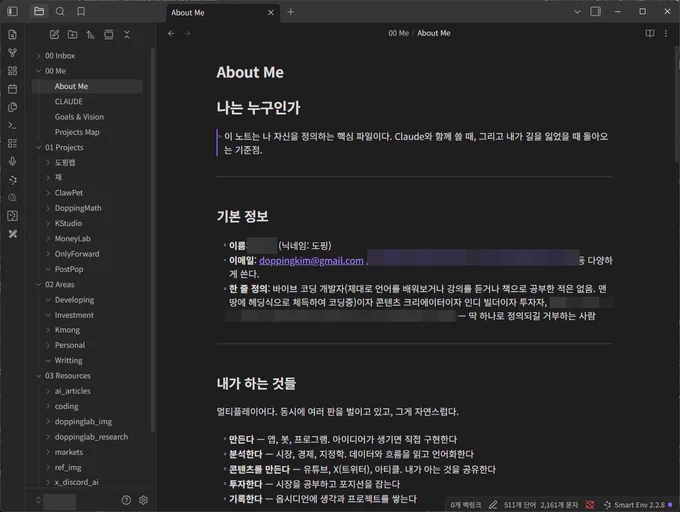This screenshot has width=680, height=512.
Task: Open graph view ribbon icon
Action: point(13,52)
